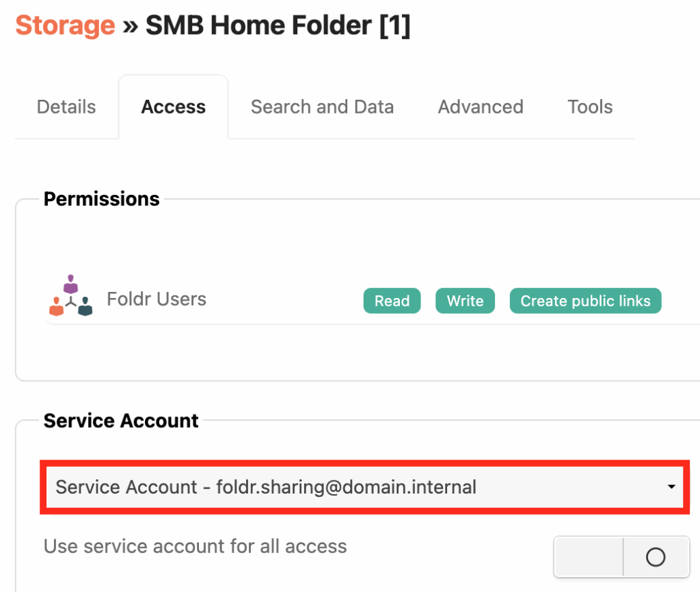
Task: Select the Access tab
Action: click(x=173, y=107)
